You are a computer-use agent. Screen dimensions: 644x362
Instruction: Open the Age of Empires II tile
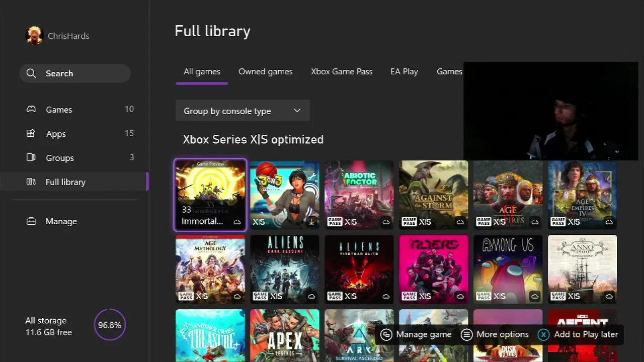tap(508, 195)
